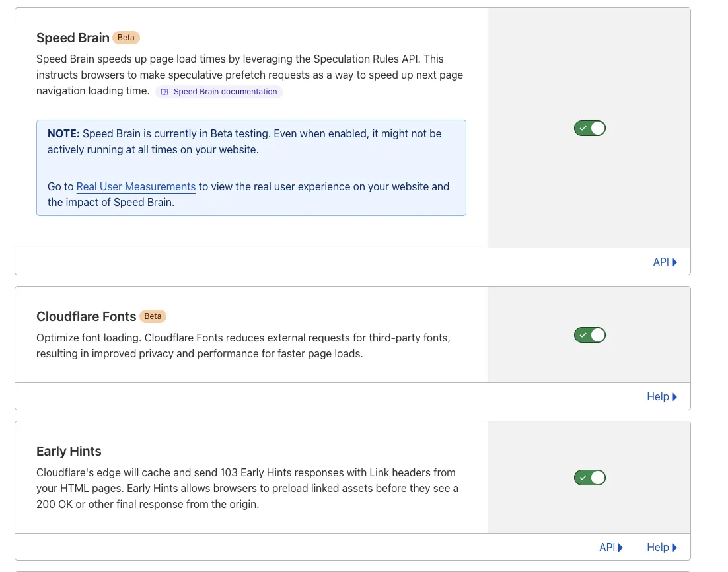Click the text '200 OK or other final response'
728x572 pixels.
pos(110,504)
